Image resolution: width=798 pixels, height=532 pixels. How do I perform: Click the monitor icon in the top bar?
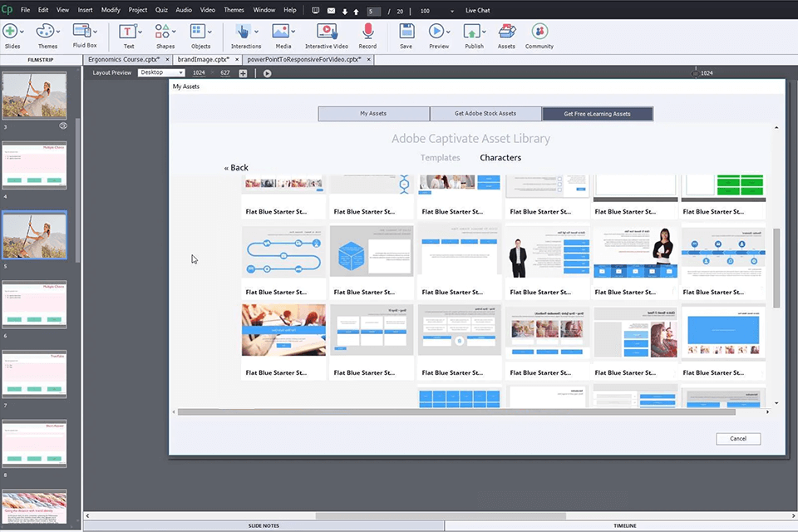[x=316, y=11]
